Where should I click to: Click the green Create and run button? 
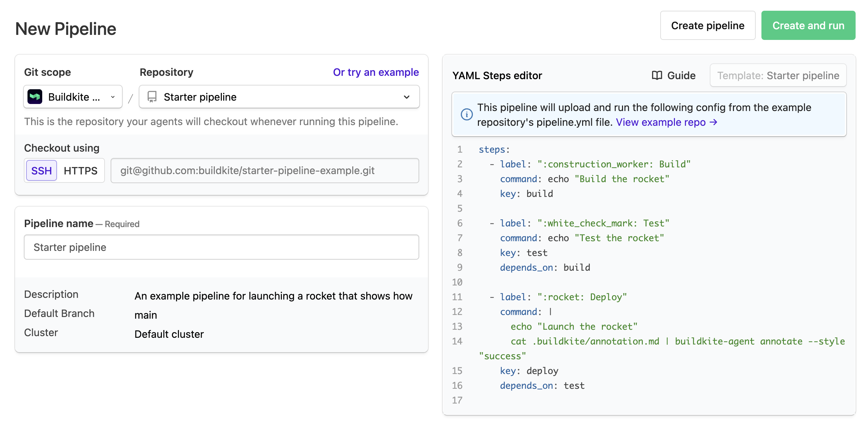(x=808, y=25)
